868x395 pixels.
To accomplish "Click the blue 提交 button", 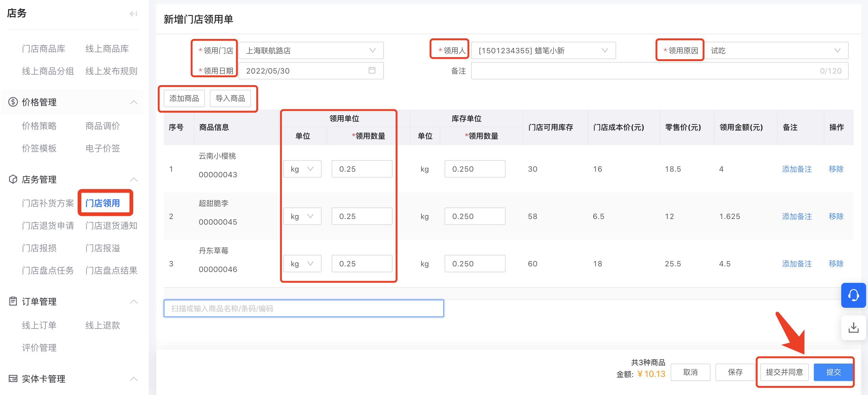I will [833, 372].
